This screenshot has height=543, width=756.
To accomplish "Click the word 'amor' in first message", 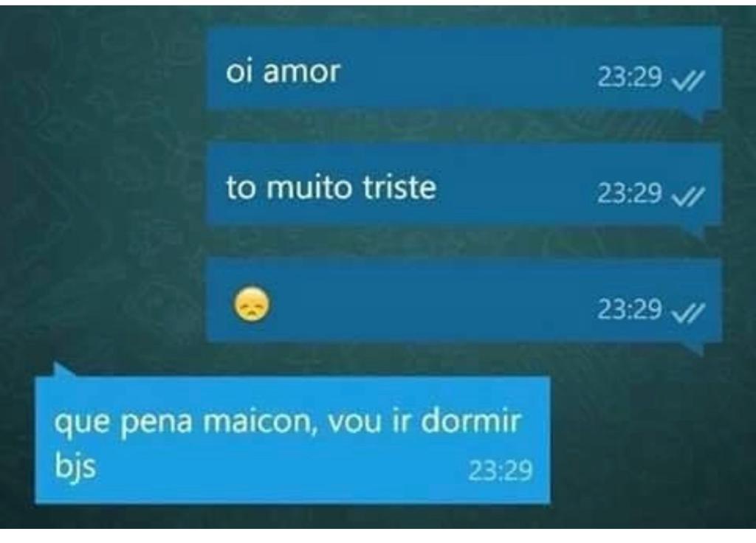I will coord(302,72).
